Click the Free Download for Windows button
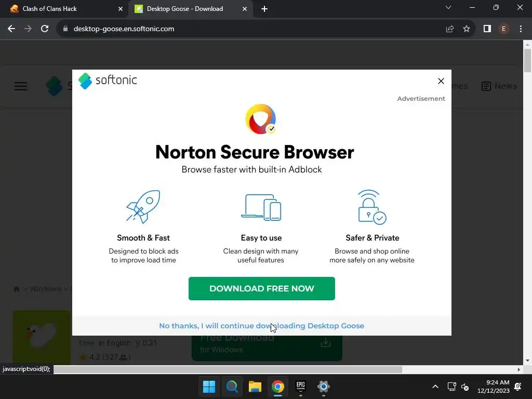Screen dimensions: 532x399 (267, 348)
